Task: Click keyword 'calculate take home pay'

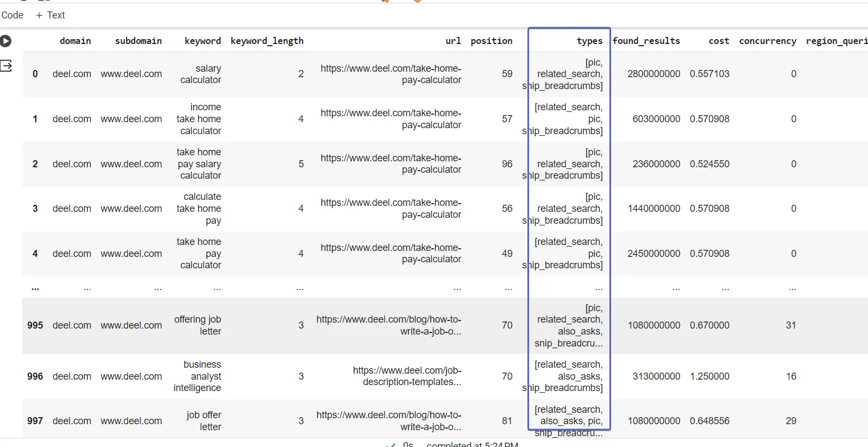Action: pos(199,209)
